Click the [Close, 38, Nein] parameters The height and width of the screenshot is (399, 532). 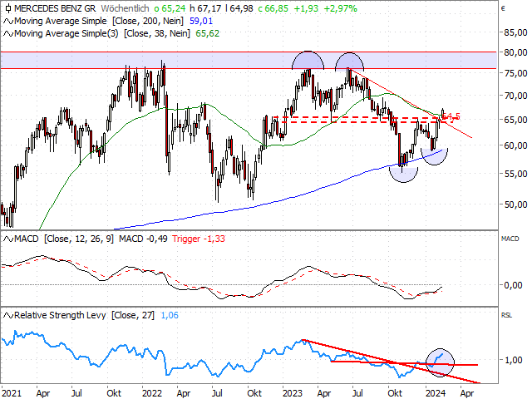coord(157,33)
